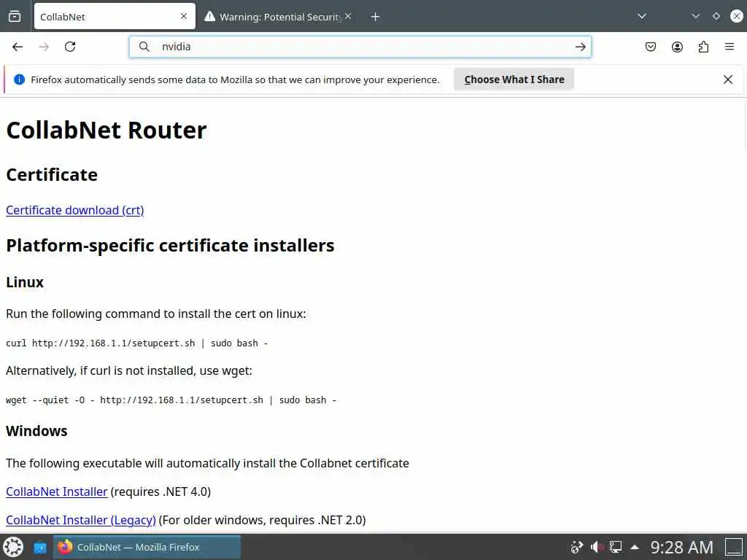Click the CollabNet Router heading
The width and height of the screenshot is (747, 560).
coord(107,131)
